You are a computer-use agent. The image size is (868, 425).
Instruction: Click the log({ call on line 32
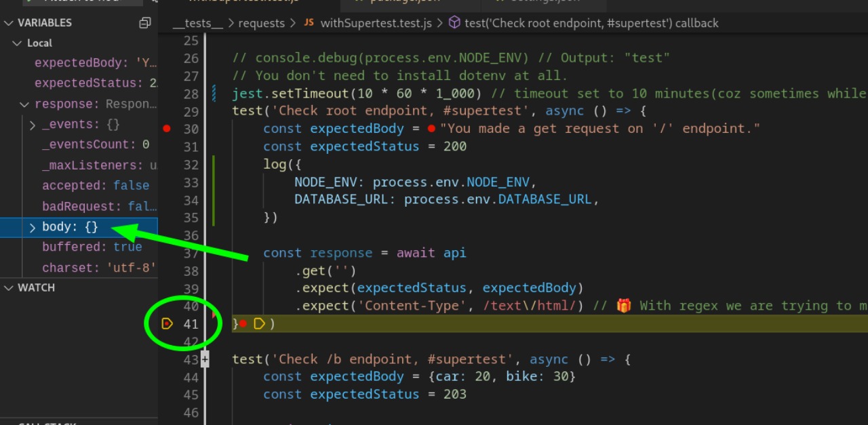[282, 164]
